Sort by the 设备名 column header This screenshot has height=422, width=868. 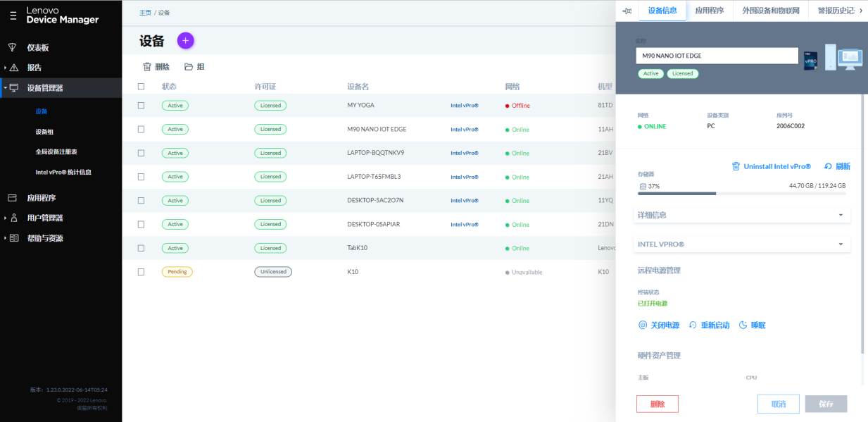pos(358,87)
